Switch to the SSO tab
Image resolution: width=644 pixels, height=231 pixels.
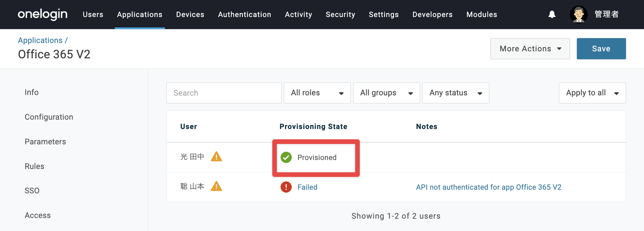[32, 191]
